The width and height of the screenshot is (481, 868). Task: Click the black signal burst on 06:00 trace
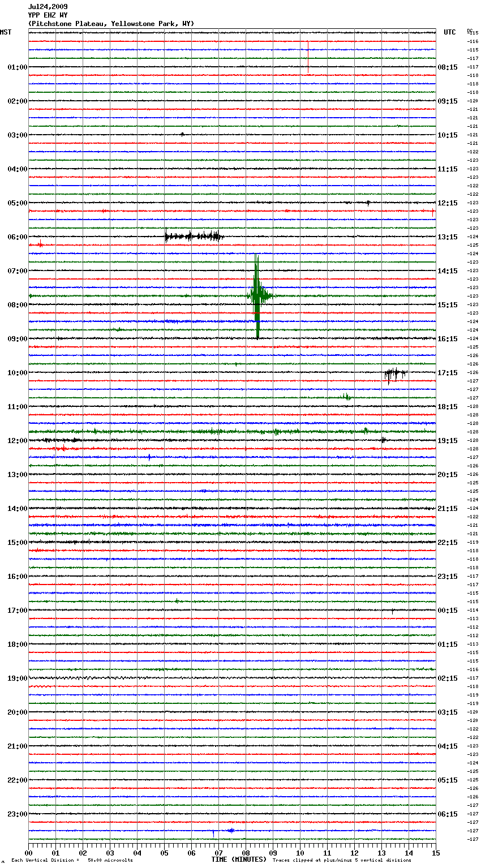pos(194,237)
